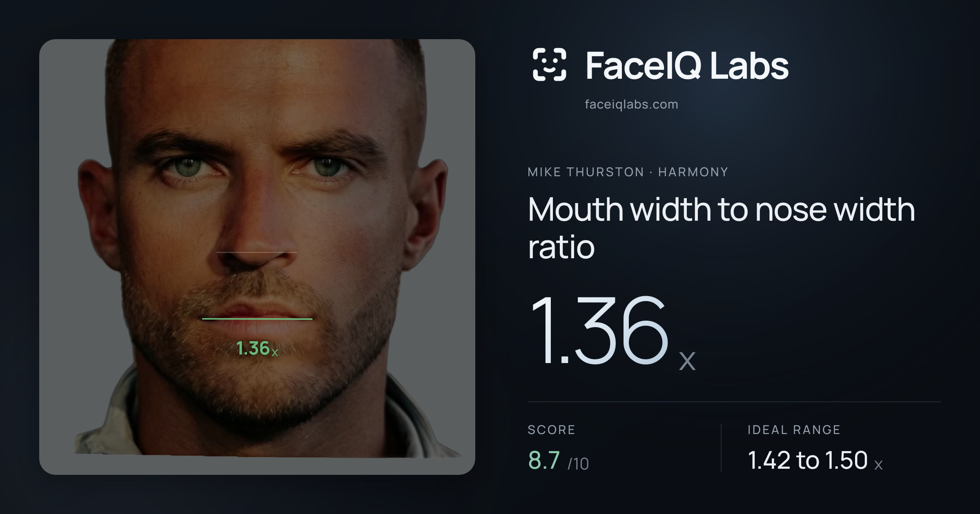Viewport: 980px width, 514px height.
Task: Click the horizontal divider above the score
Action: [734, 402]
